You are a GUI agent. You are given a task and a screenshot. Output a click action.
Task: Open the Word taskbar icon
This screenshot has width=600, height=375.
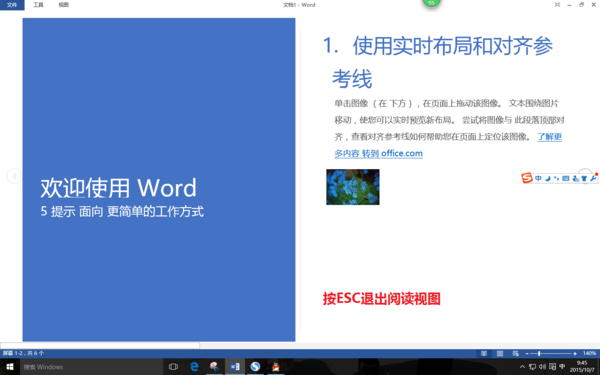235,367
